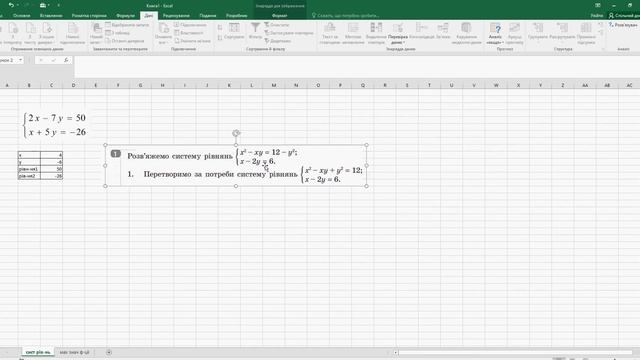Viewport: 640px width, 360px height.
Task: Click Solver (Розв'язувач) button
Action: (x=623, y=25)
